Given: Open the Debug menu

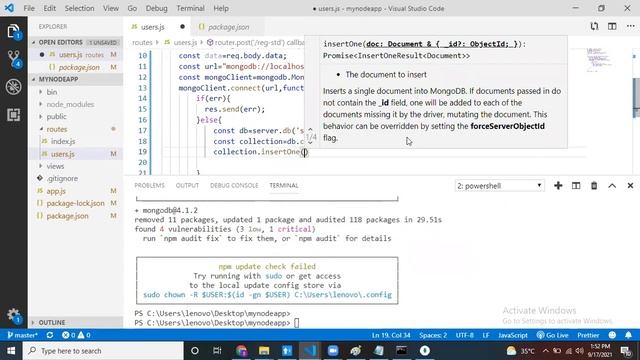Looking at the screenshot, I should click(x=156, y=8).
